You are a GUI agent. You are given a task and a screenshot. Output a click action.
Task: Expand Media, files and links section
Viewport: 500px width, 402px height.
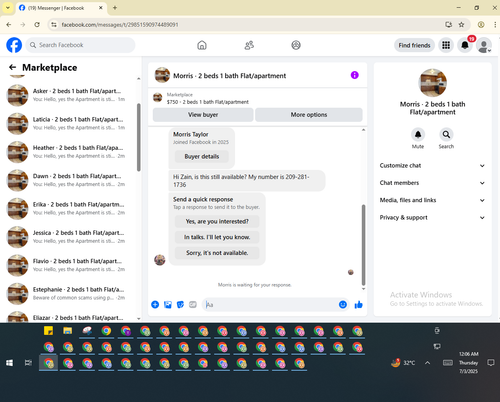432,200
